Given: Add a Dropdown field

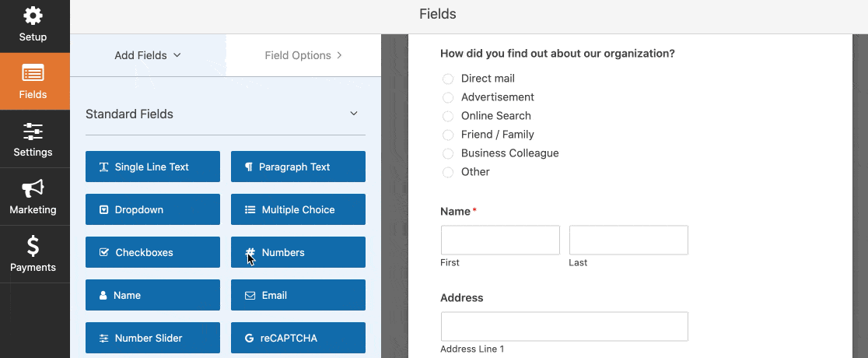Looking at the screenshot, I should pyautogui.click(x=152, y=209).
